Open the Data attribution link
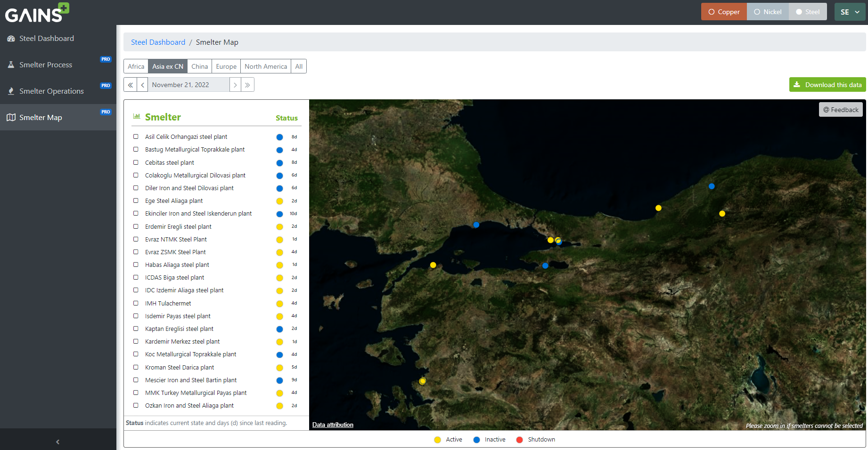 [333, 425]
